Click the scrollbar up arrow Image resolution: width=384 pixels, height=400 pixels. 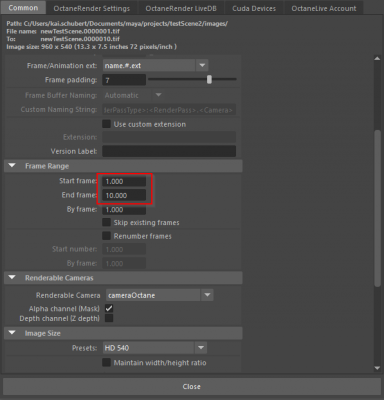coord(377,59)
